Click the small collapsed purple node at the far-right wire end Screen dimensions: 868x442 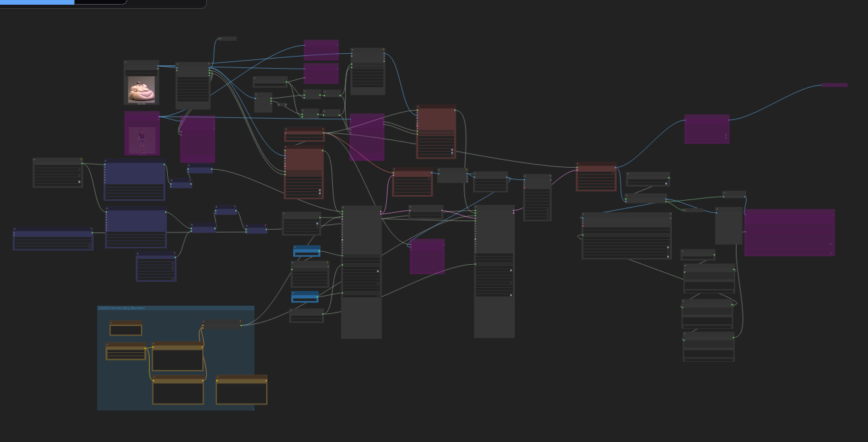[x=834, y=85]
